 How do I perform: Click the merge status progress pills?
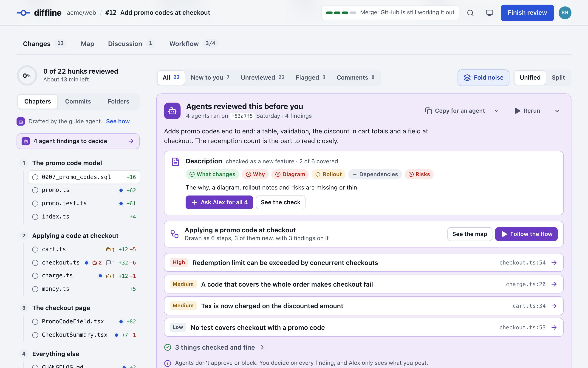coord(341,13)
